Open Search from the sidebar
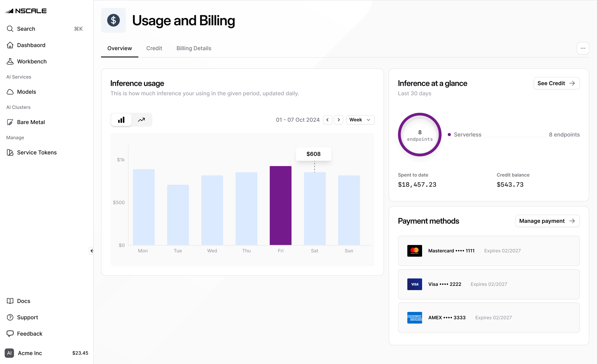Viewport: 597px width, 364px height. (45, 29)
